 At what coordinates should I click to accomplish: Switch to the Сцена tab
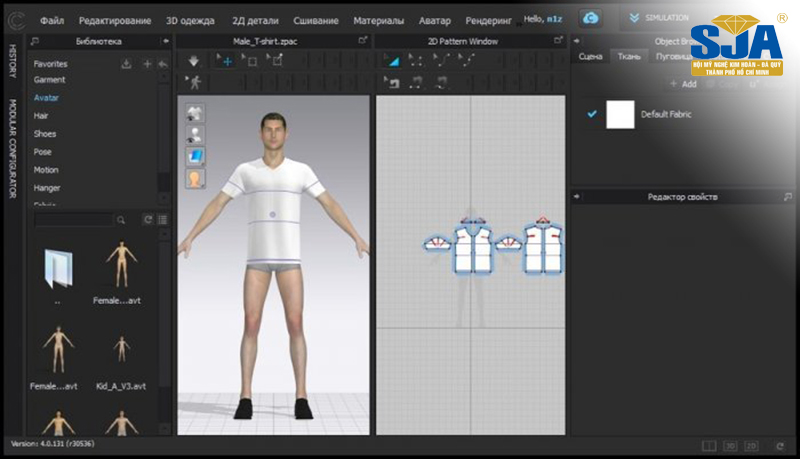590,56
